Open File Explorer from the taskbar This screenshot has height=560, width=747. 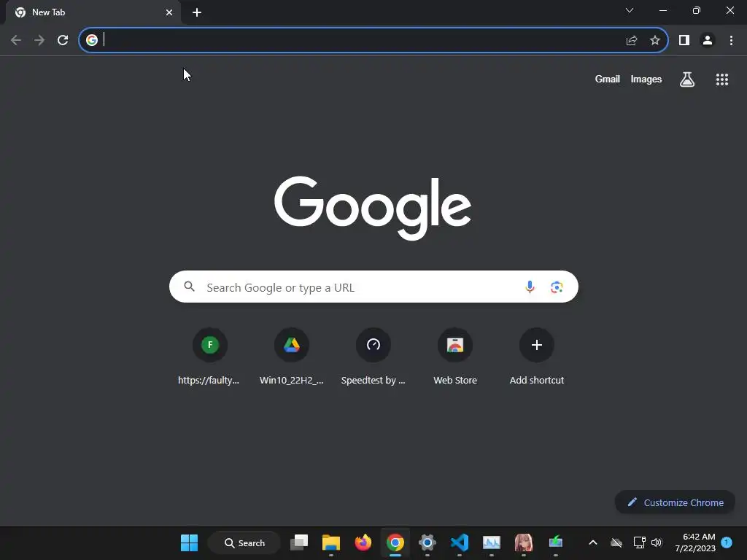tap(331, 542)
